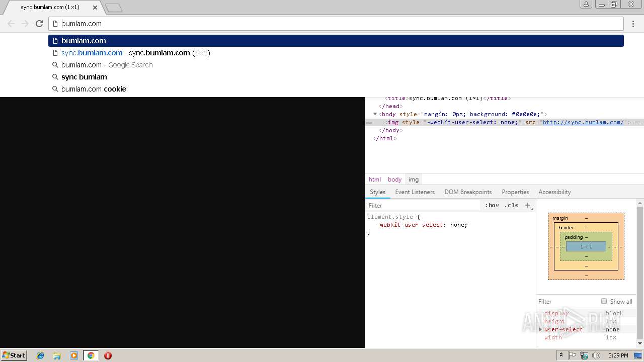Open Windows Explorer folder from taskbar
The height and width of the screenshot is (362, 644).
pyautogui.click(x=57, y=355)
